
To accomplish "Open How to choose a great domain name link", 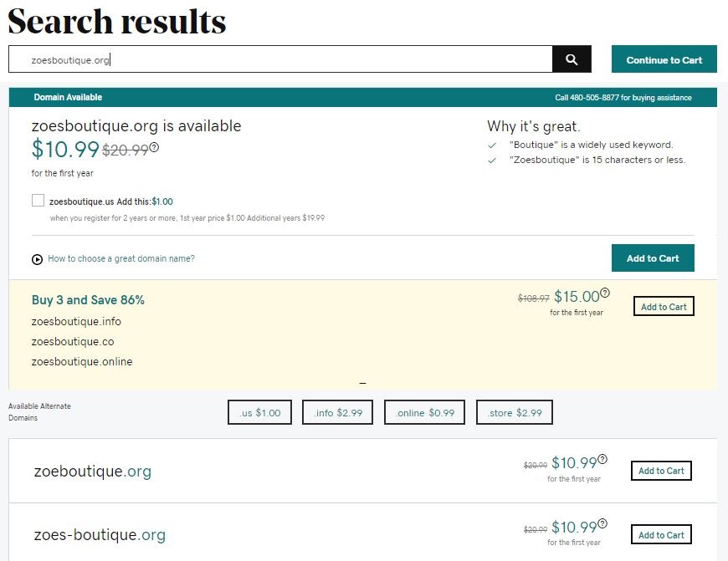I will [121, 258].
